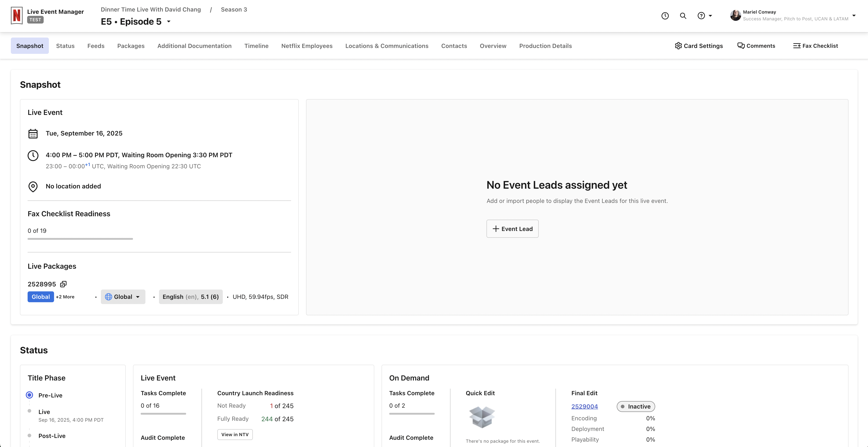The width and height of the screenshot is (868, 447).
Task: Click the Comments speech bubble icon
Action: point(741,45)
